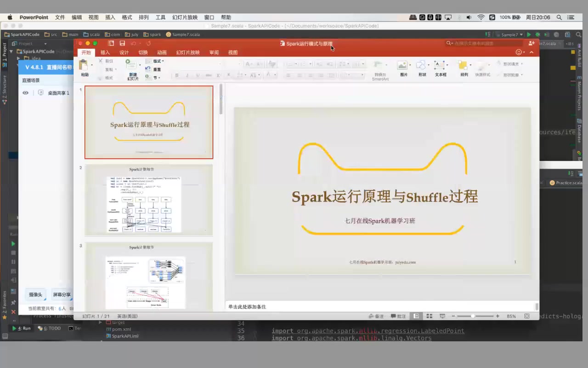This screenshot has width=588, height=368.
Task: Start slideshow from status bar icon
Action: pos(442,316)
